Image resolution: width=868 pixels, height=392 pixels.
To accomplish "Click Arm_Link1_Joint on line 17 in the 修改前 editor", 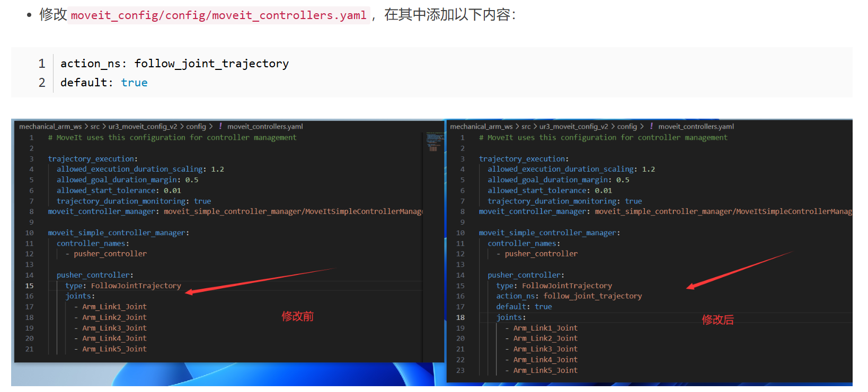I will coord(114,307).
